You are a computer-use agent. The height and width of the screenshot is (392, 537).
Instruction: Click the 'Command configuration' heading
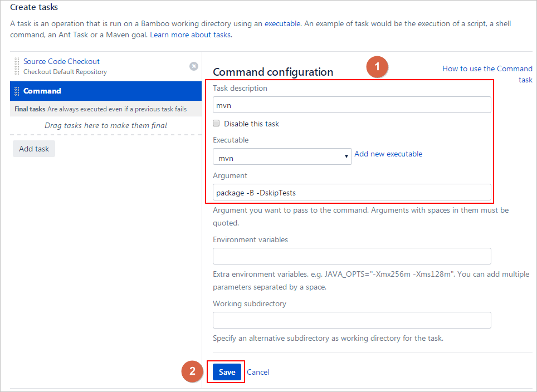(273, 72)
